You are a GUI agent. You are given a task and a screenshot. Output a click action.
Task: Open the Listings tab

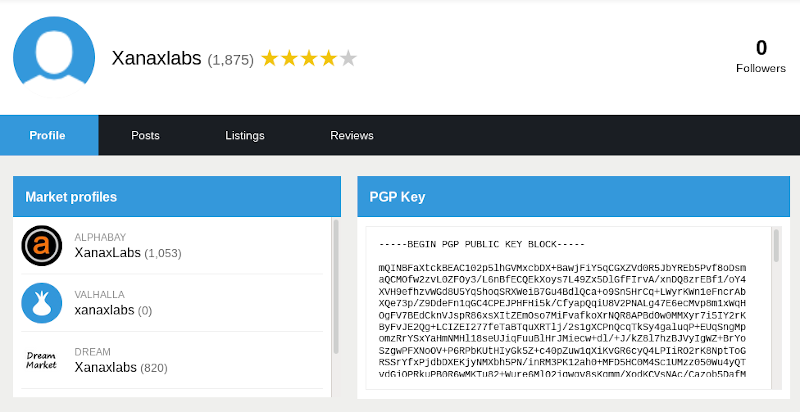click(245, 135)
